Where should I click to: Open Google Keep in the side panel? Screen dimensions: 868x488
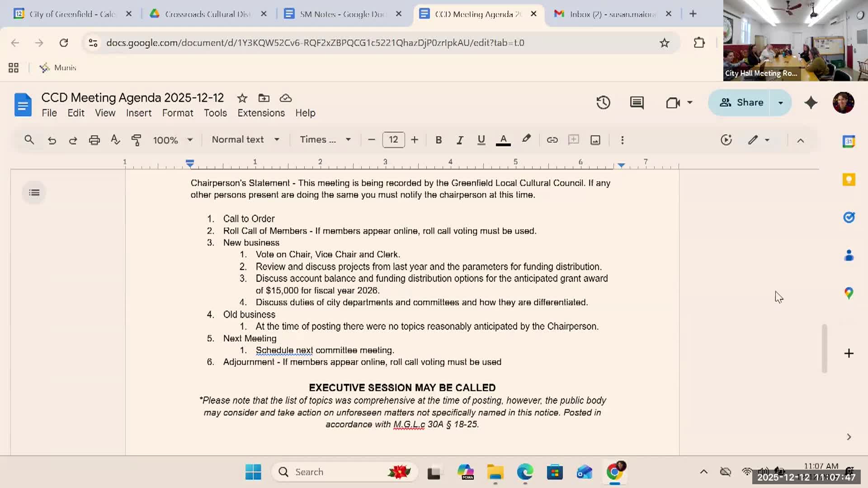[849, 180]
